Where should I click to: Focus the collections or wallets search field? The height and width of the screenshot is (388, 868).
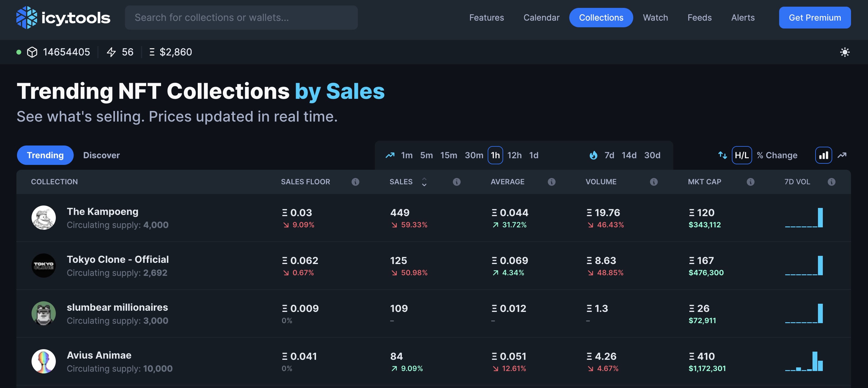[241, 18]
